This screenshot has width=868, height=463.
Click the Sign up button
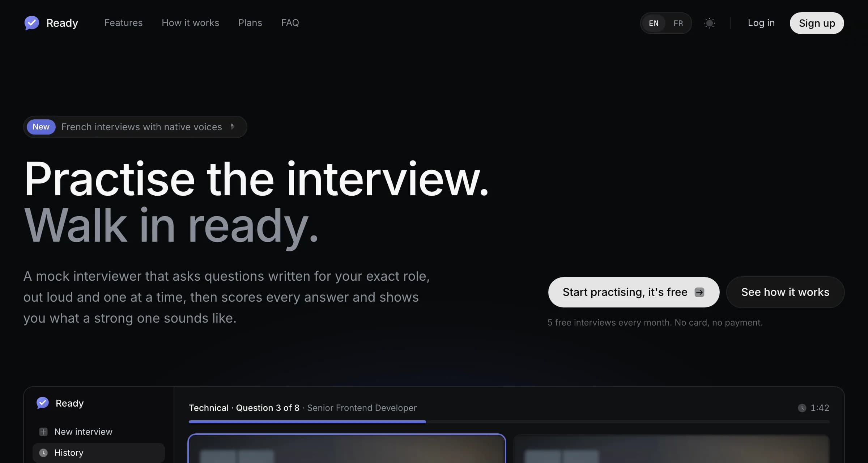(x=817, y=23)
